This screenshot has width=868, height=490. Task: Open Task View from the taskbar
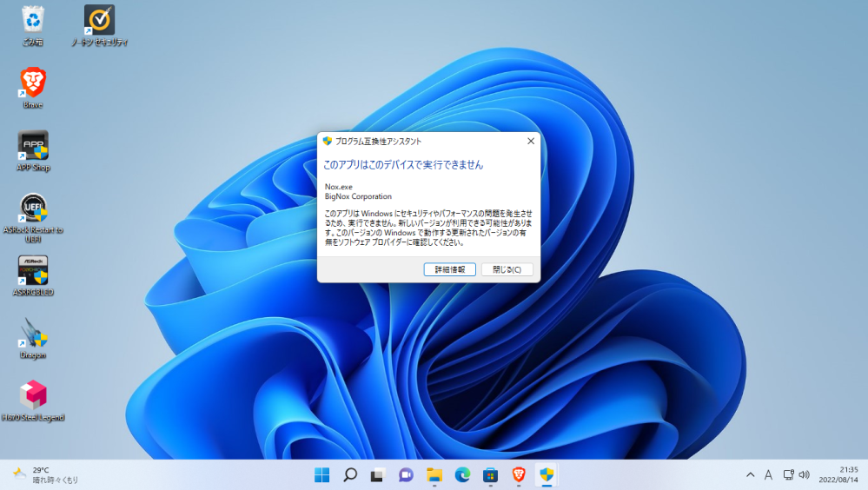click(378, 474)
